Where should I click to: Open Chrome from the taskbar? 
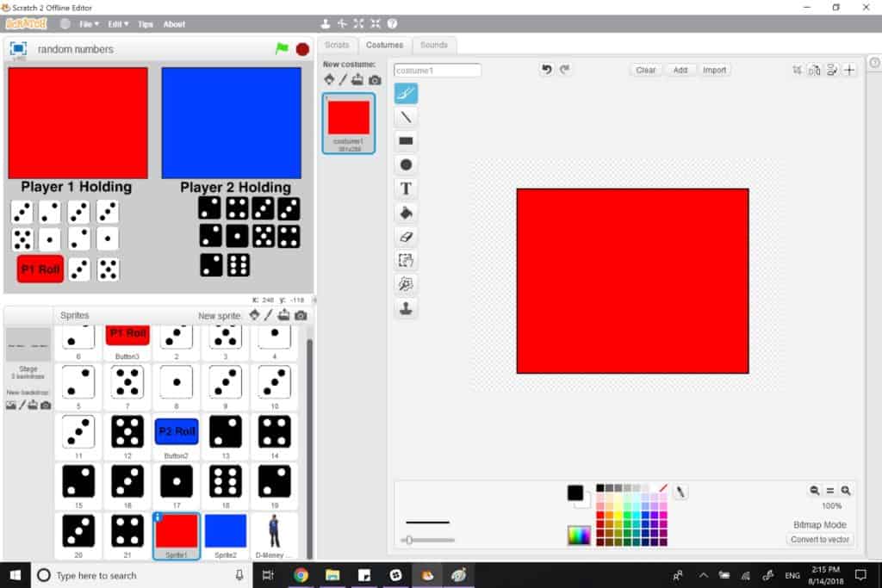pyautogui.click(x=301, y=575)
